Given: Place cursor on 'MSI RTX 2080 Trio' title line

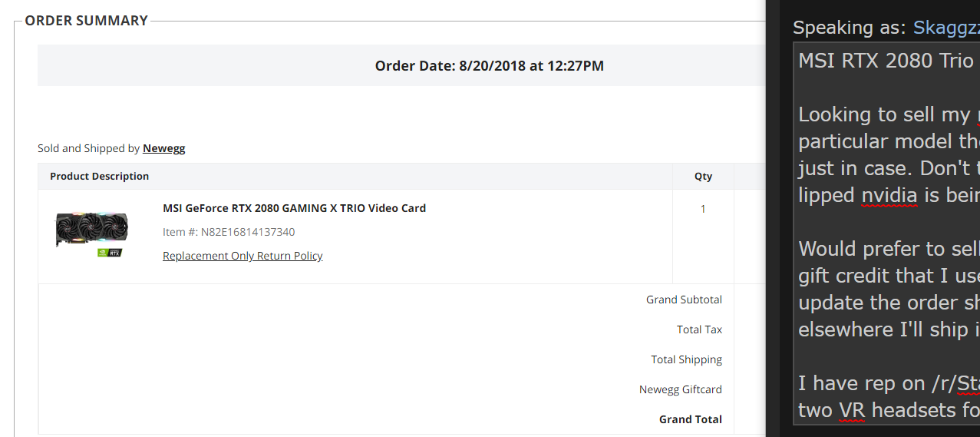Looking at the screenshot, I should pyautogui.click(x=886, y=61).
